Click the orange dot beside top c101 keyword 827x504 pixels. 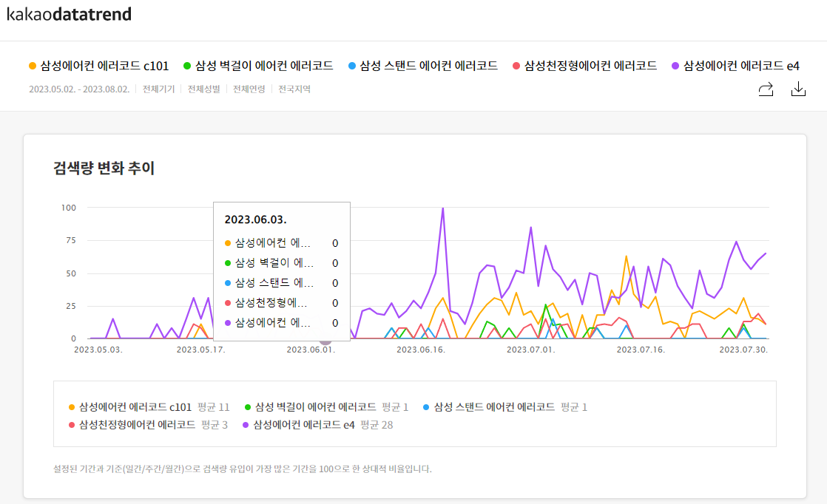tap(33, 66)
